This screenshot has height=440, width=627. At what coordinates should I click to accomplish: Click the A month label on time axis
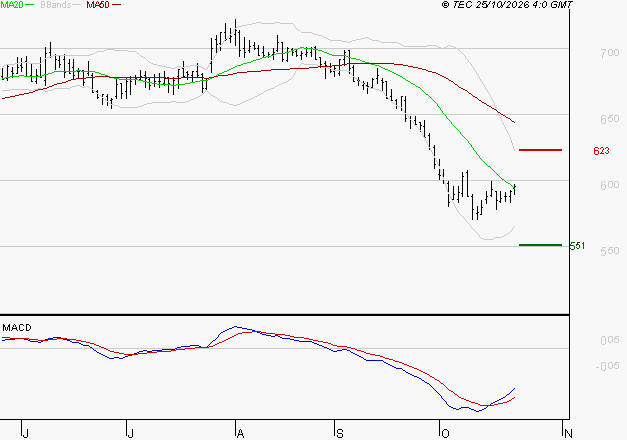pos(240,434)
